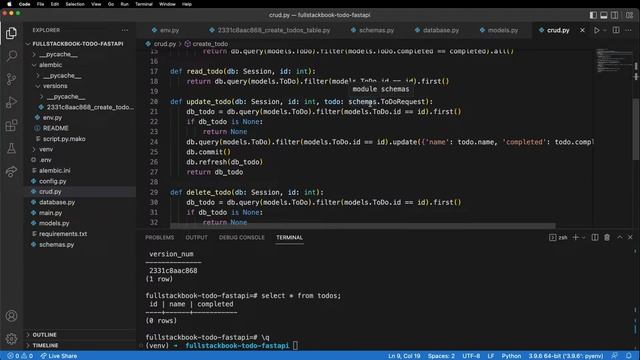Collapse the alembic folder
The width and height of the screenshot is (640, 360).
(50, 65)
